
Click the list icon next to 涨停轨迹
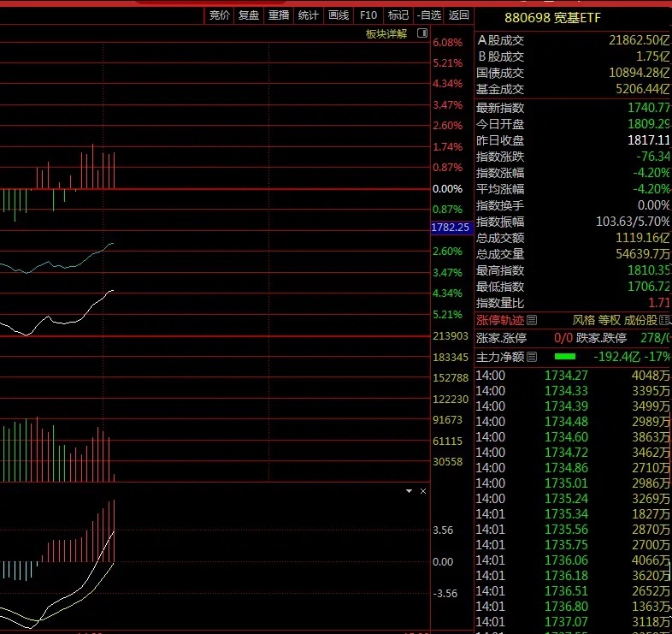(532, 320)
